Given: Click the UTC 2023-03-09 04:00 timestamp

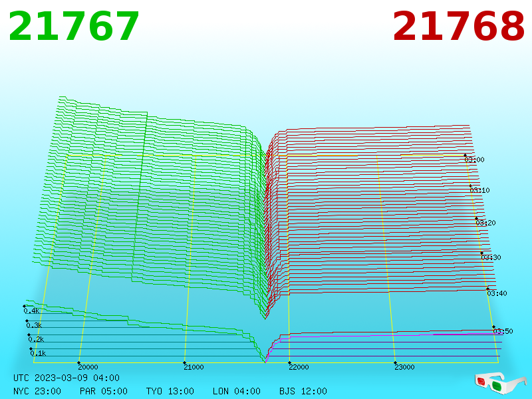Looking at the screenshot, I should [x=66, y=378].
